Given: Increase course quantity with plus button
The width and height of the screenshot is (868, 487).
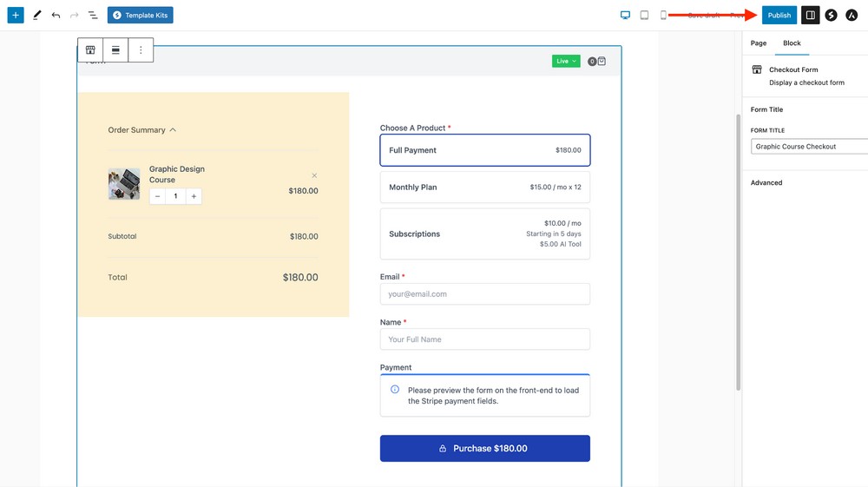Looking at the screenshot, I should pyautogui.click(x=194, y=196).
